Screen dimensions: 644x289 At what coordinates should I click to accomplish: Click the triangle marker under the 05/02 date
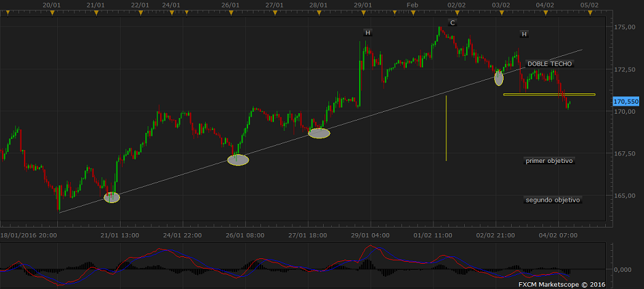[589, 13]
